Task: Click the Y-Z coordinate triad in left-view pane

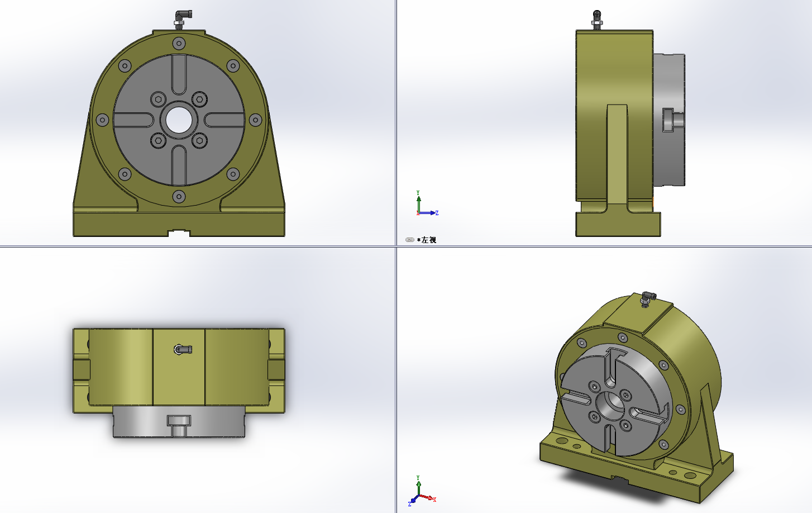Action: [427, 204]
